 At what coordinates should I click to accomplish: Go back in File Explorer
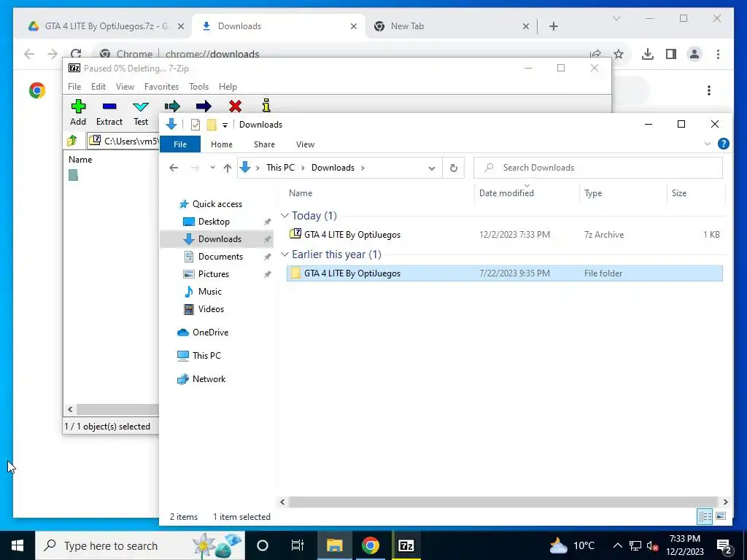coord(174,168)
